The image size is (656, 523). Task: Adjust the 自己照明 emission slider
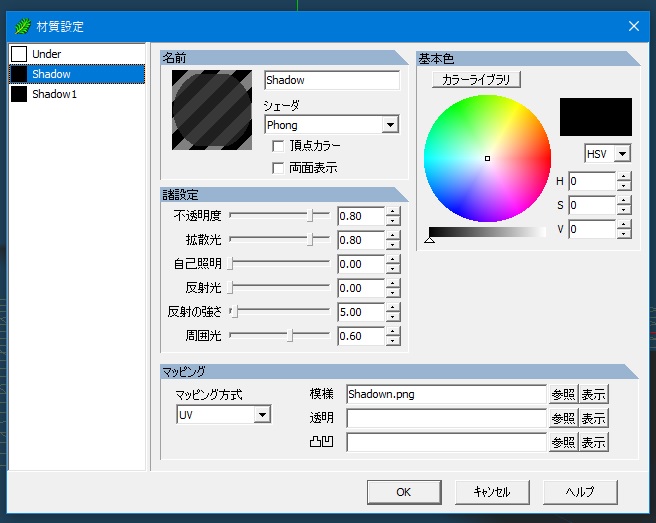[279, 264]
